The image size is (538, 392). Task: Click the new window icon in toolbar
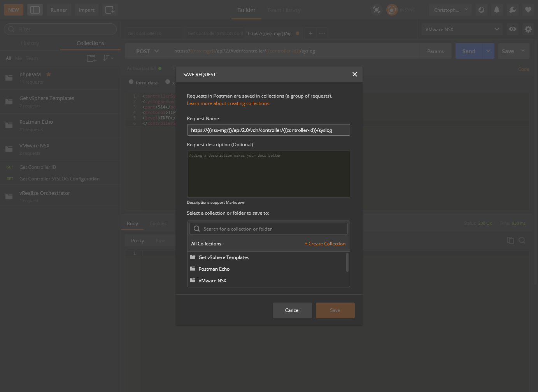110,10
